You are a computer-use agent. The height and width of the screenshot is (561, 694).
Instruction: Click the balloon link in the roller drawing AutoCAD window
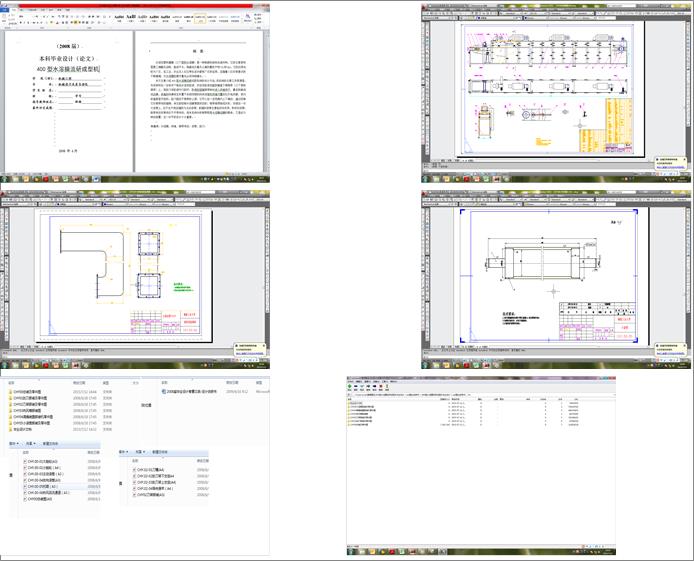point(671,353)
